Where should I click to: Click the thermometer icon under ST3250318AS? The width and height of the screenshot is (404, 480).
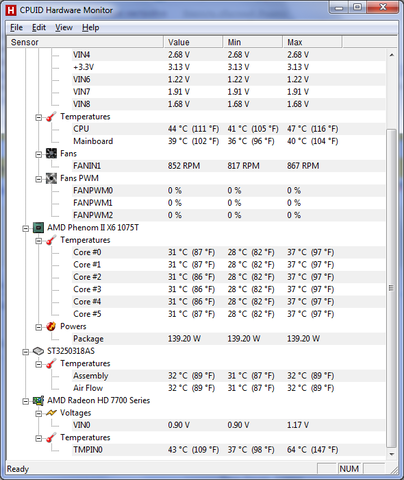51,364
